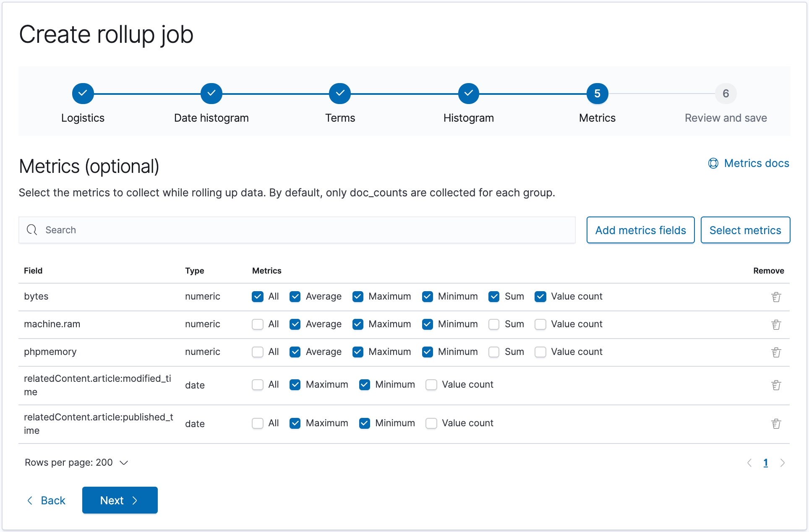Viewport: 809px width, 532px height.
Task: Go to previous page arrow in pagination
Action: click(x=749, y=463)
